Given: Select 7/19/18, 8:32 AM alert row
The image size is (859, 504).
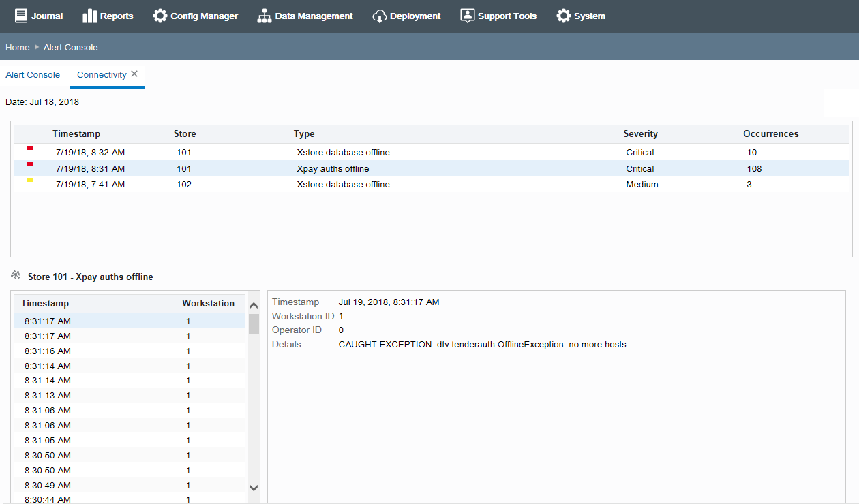Looking at the screenshot, I should click(x=431, y=153).
